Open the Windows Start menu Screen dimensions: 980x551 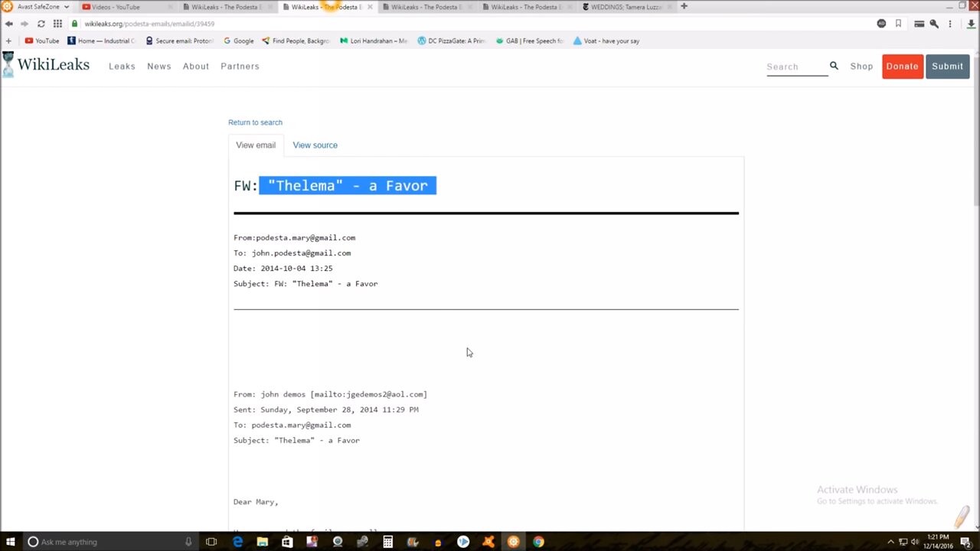(x=11, y=542)
